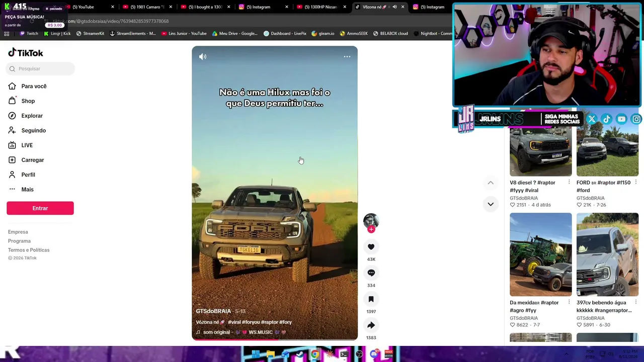This screenshot has width=644, height=362.
Task: Save the video with the bookmark icon
Action: pyautogui.click(x=371, y=299)
